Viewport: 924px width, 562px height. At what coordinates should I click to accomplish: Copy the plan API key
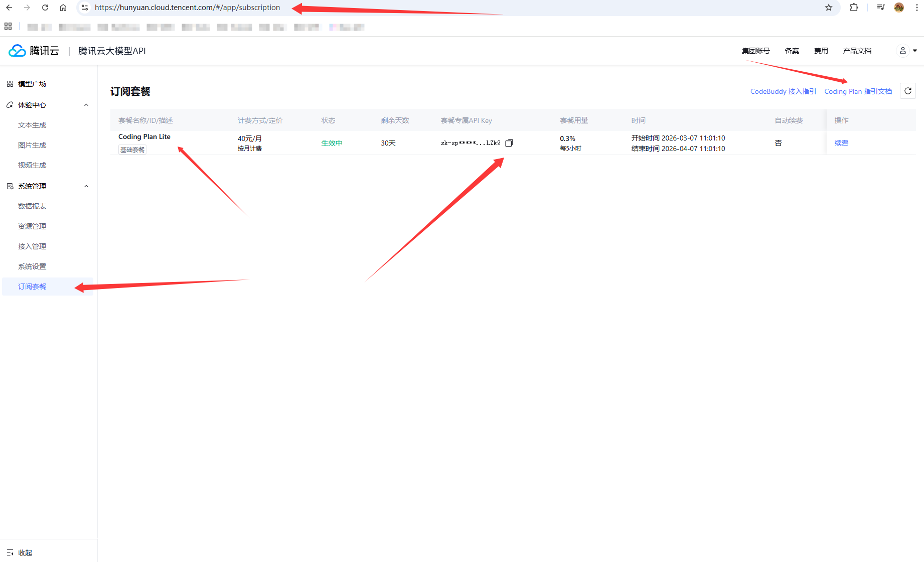pos(509,143)
